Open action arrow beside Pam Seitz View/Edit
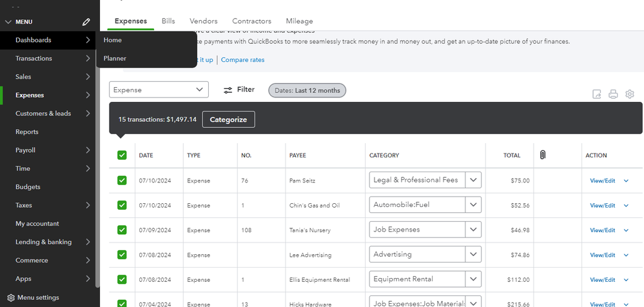Viewport: 644px width, 307px height. click(626, 181)
